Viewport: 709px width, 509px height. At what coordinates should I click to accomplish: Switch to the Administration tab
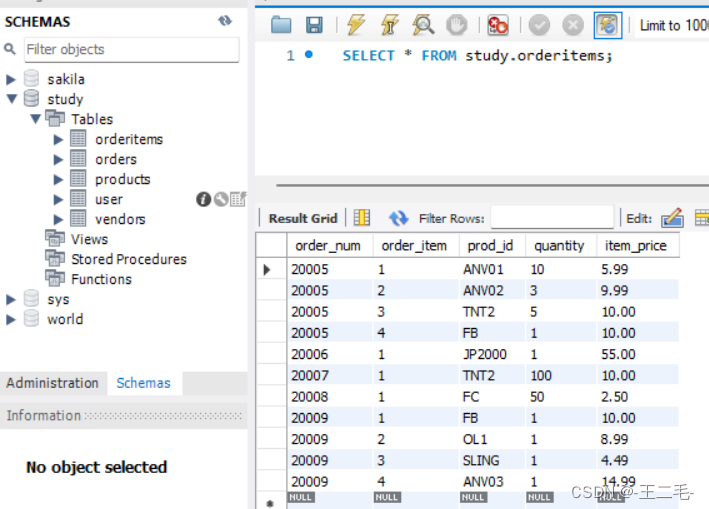(52, 383)
